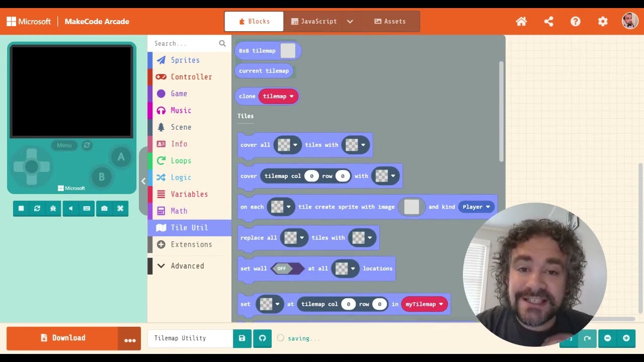This screenshot has width=644, height=362.
Task: Open the Controller category
Action: tap(189, 77)
